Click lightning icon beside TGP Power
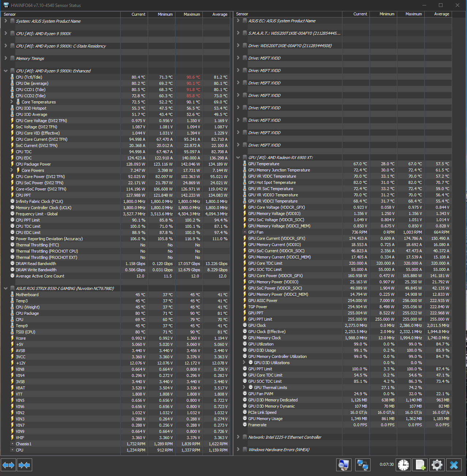Viewport: 467px width, 476px height. pyautogui.click(x=245, y=307)
